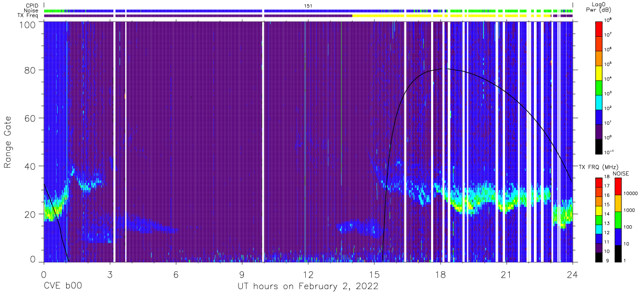644x297 pixels.
Task: Click the yellow segment of the TX Freq bar
Action: (451, 16)
